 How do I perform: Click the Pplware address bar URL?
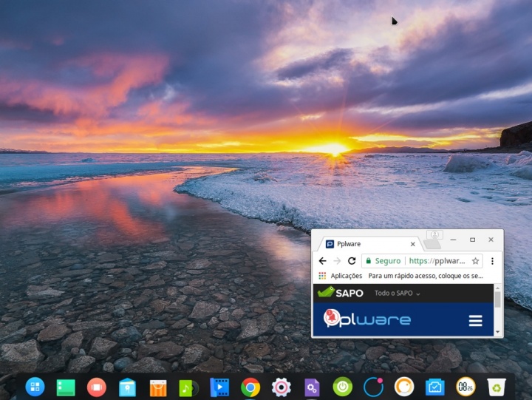point(437,261)
